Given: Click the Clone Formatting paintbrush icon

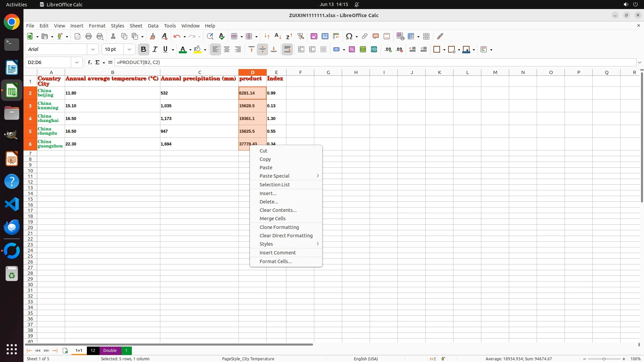Looking at the screenshot, I should pos(153,36).
